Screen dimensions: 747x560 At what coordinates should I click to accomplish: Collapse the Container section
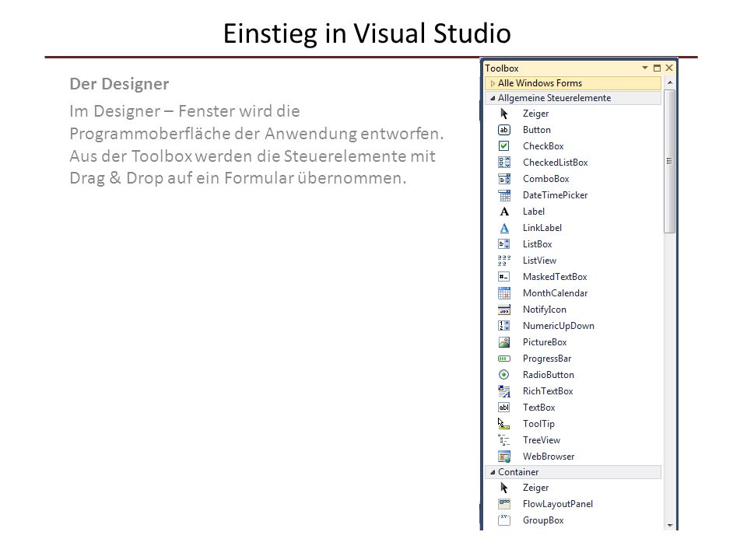[493, 472]
